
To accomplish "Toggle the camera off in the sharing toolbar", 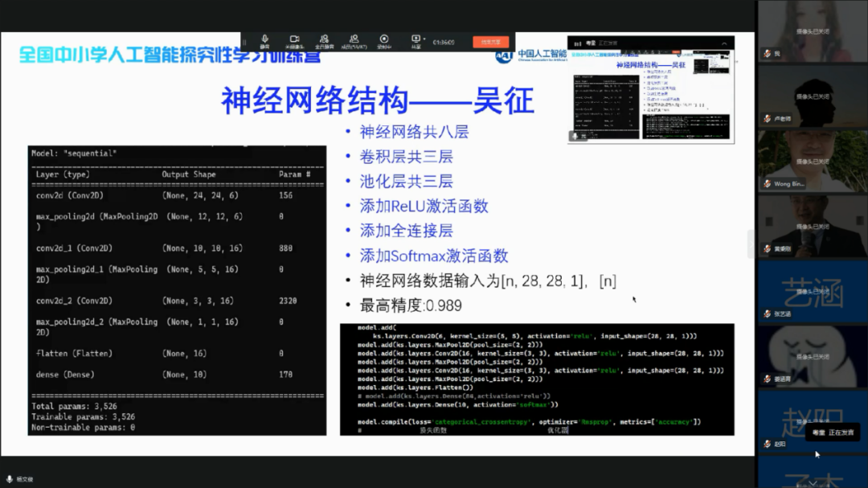I will click(294, 40).
